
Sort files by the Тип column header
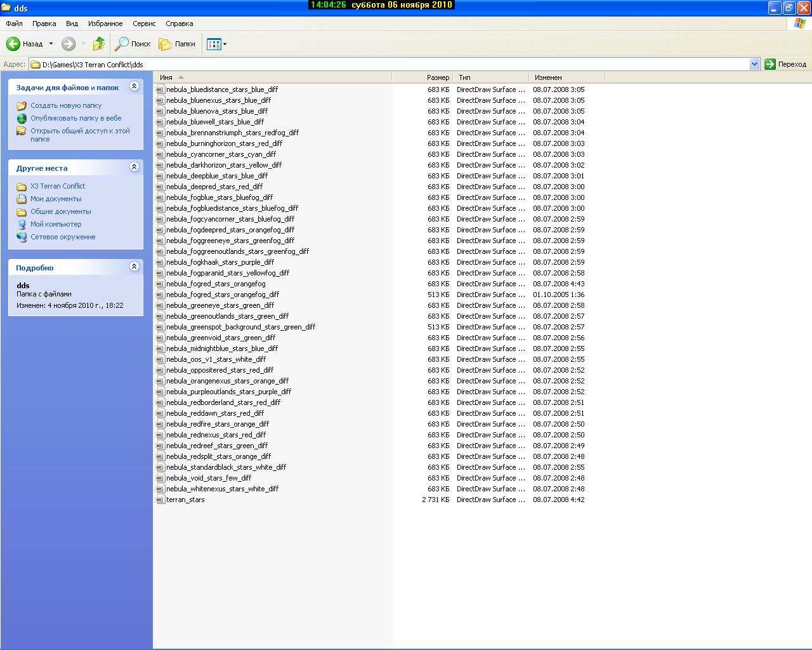point(490,77)
